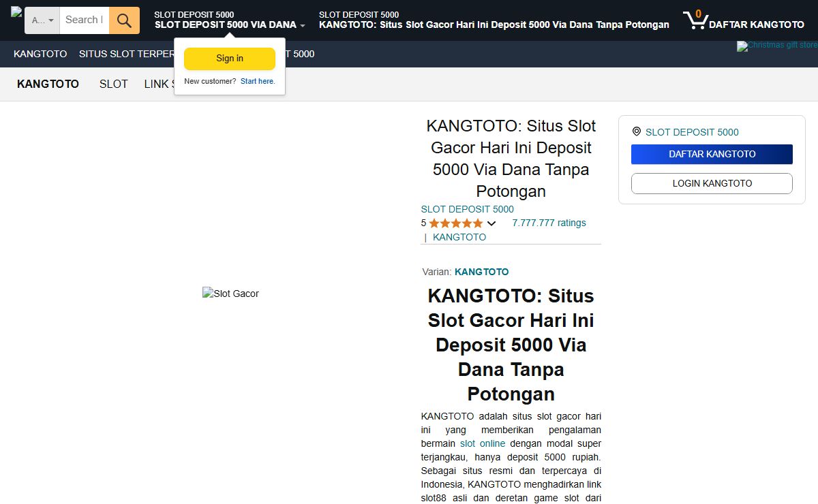
Task: Click SLOT DEPOSIT 5000 location link in sidebar
Action: click(692, 132)
